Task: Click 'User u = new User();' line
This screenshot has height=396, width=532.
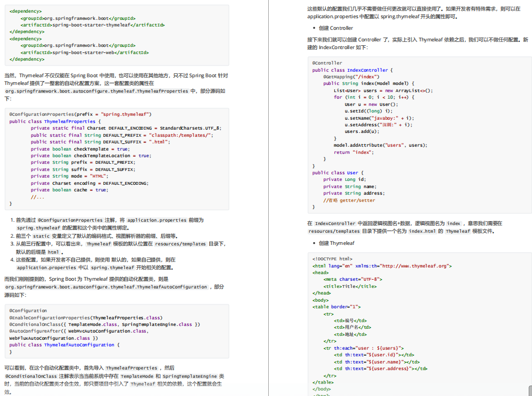Action: coord(371,104)
